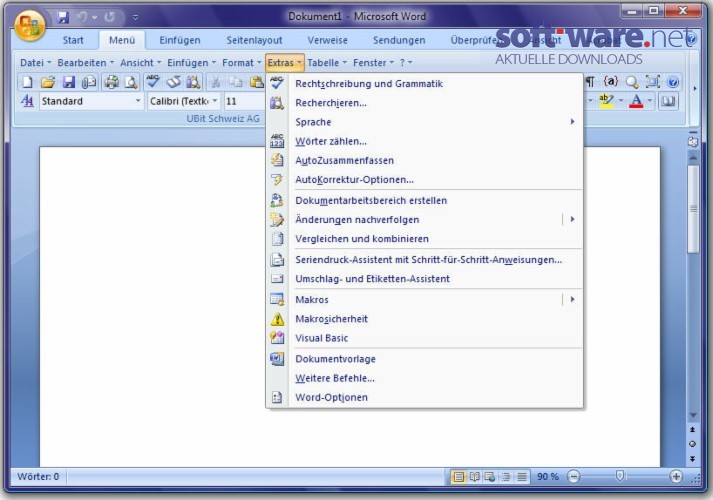
Task: Click the Full Screen view icon
Action: (653, 82)
